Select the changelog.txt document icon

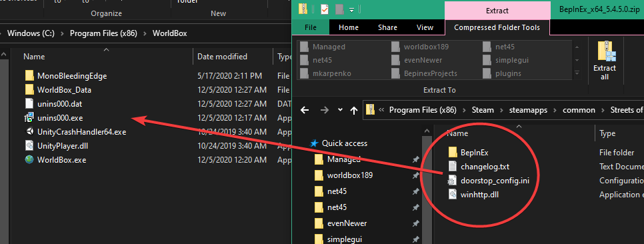453,167
